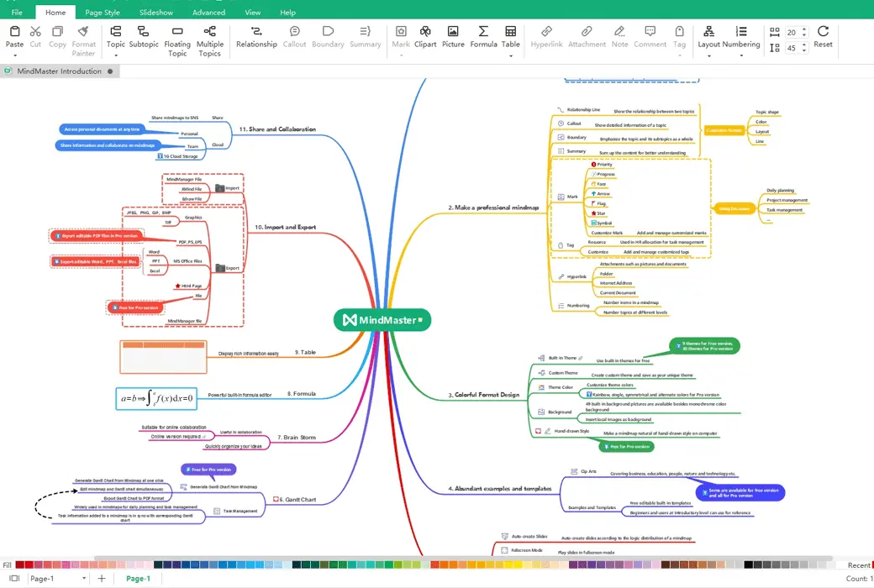874x588 pixels.
Task: Increase horizontal spacing with up arrow
Action: 803,29
